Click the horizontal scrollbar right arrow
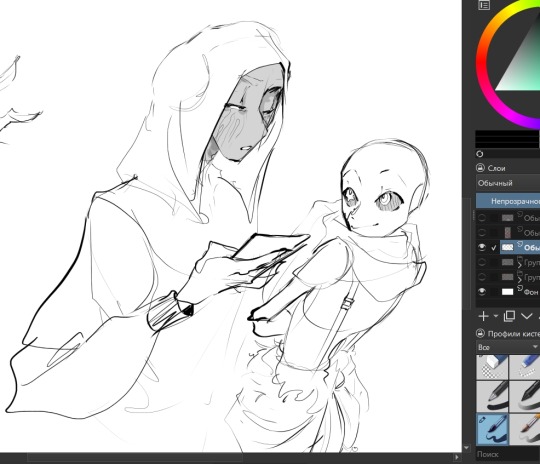 coord(457,458)
